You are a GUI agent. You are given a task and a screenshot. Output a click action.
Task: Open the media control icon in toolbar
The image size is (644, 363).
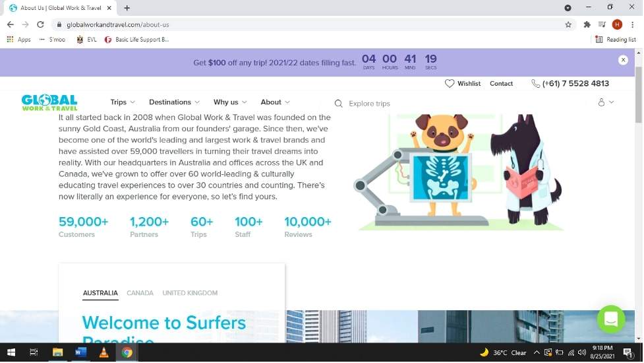(602, 24)
